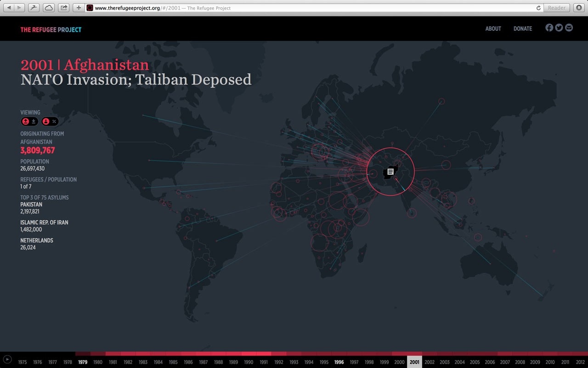588x368 pixels.
Task: Switch view to incoming refugees download arrow
Action: coord(34,121)
